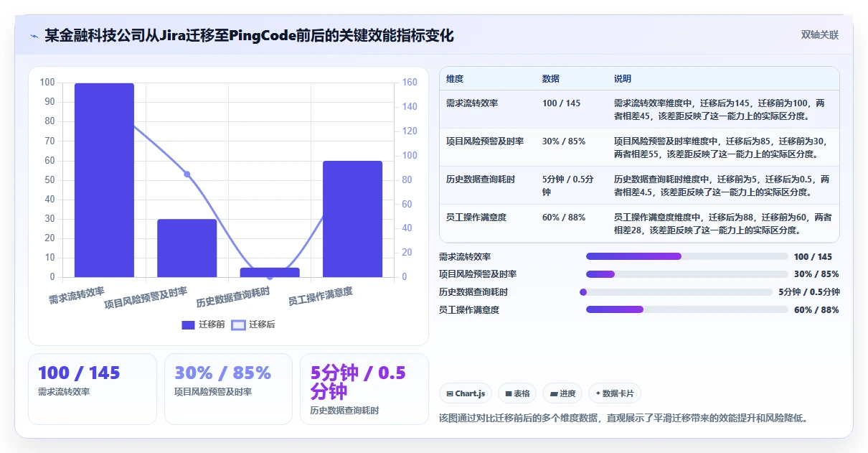This screenshot has width=868, height=453.
Task: Click progress value 100 / 145
Action: 813,256
